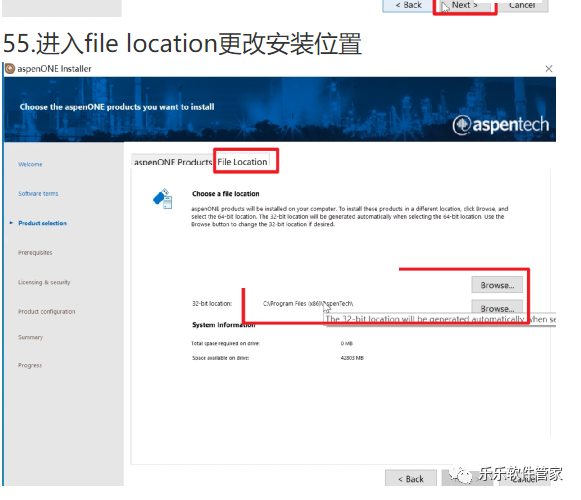Select the Product configuration step
This screenshot has height=500, width=581.
(47, 311)
